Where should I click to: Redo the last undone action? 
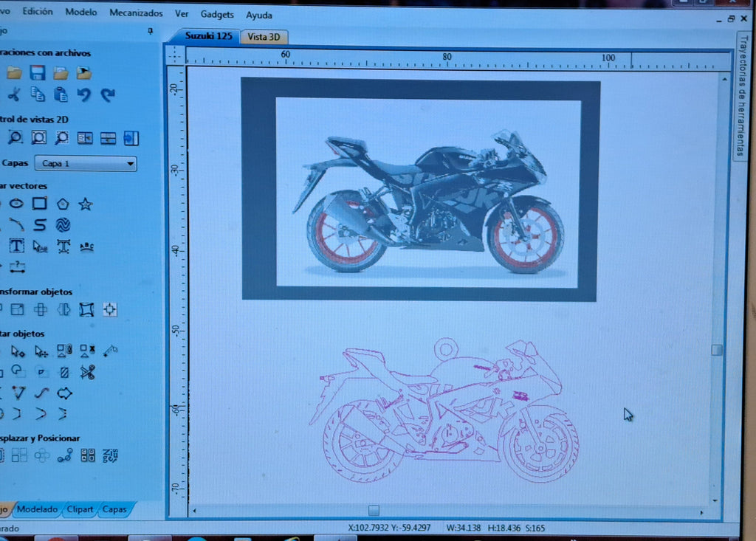click(108, 95)
